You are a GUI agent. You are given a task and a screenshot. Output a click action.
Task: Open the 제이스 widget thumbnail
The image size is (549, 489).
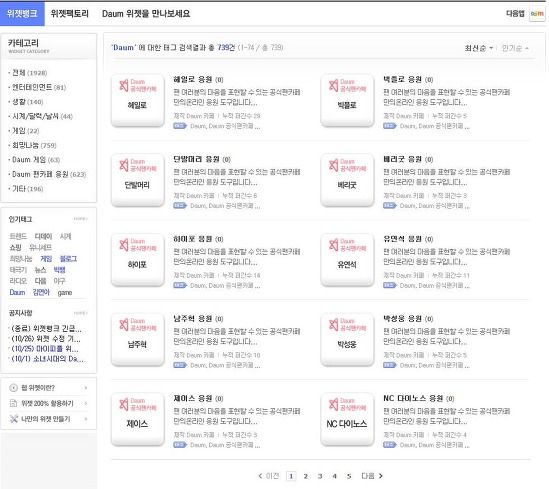tap(138, 419)
